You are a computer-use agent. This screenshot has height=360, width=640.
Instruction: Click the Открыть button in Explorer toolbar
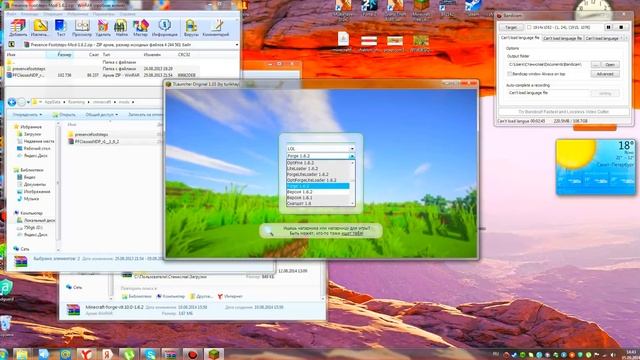click(64, 115)
